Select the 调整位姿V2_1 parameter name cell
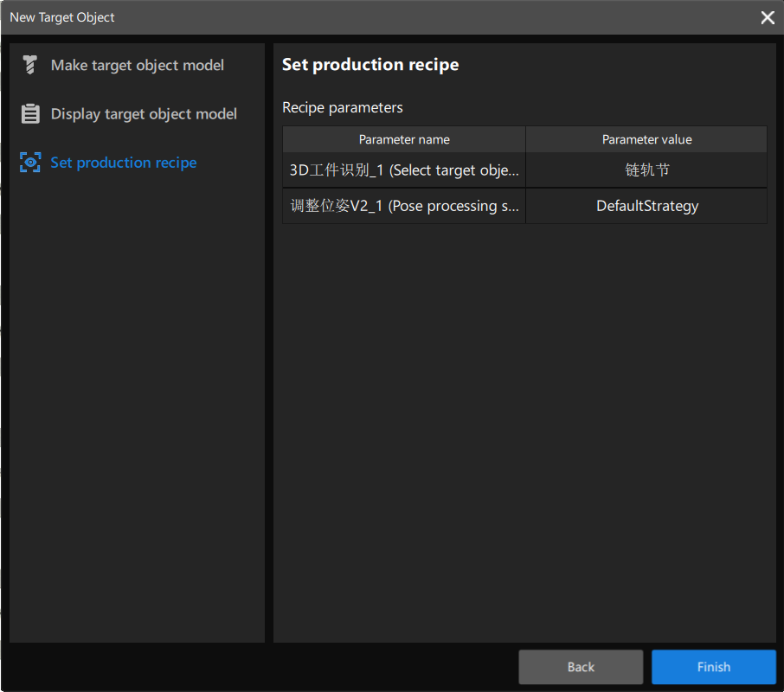This screenshot has height=692, width=784. pyautogui.click(x=404, y=206)
